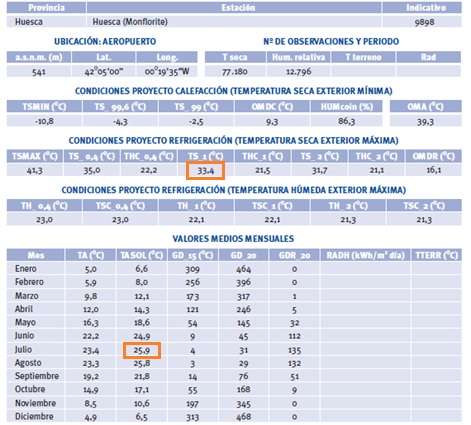Select the TSMAX value 41,3
This screenshot has height=425, width=471.
(35, 170)
